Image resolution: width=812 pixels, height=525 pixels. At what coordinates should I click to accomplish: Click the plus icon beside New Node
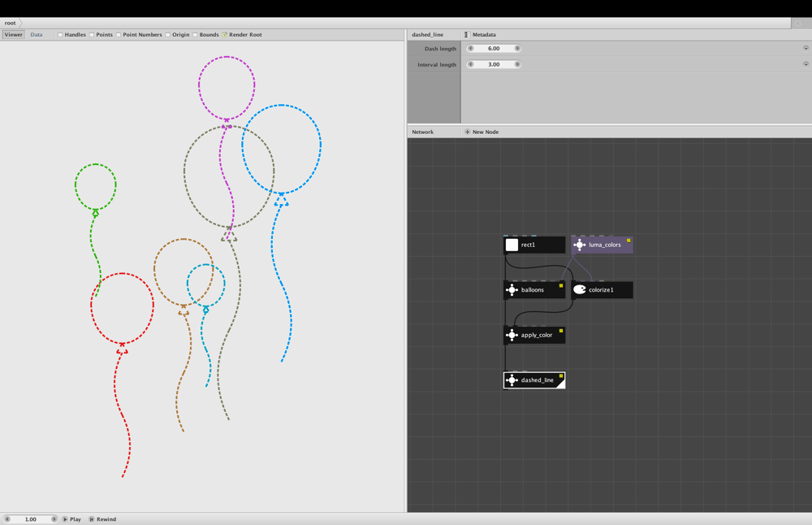tap(467, 132)
